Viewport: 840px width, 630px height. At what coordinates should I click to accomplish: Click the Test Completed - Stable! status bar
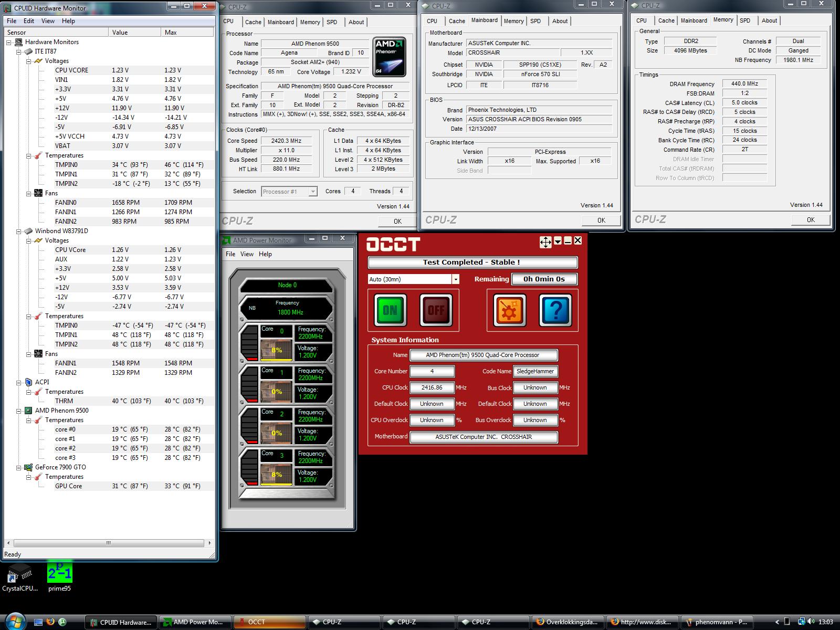(x=472, y=262)
